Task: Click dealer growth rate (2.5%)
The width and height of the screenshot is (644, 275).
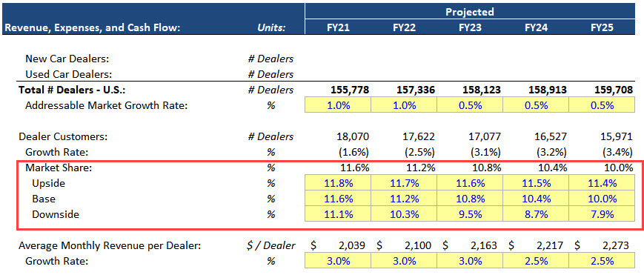Action: [x=419, y=152]
